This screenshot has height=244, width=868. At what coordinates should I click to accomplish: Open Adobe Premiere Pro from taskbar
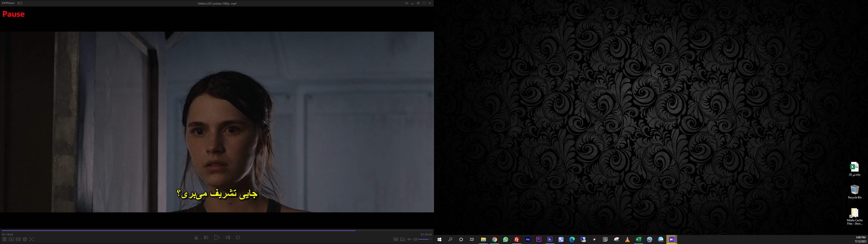point(539,240)
